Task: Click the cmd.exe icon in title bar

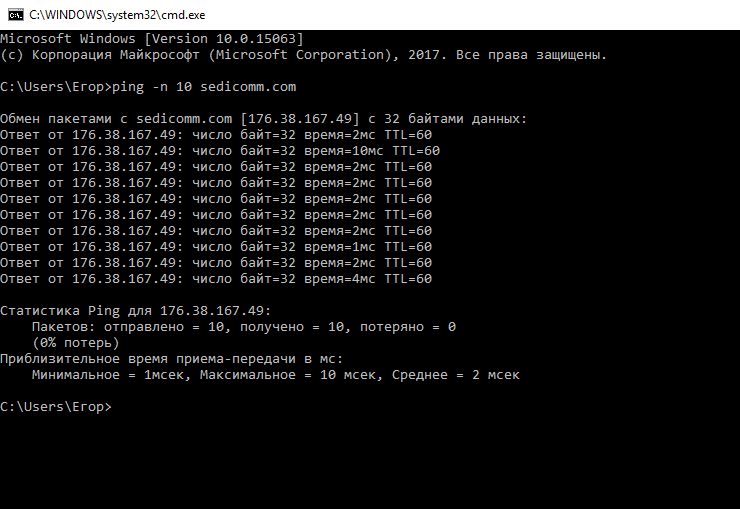Action: click(16, 15)
